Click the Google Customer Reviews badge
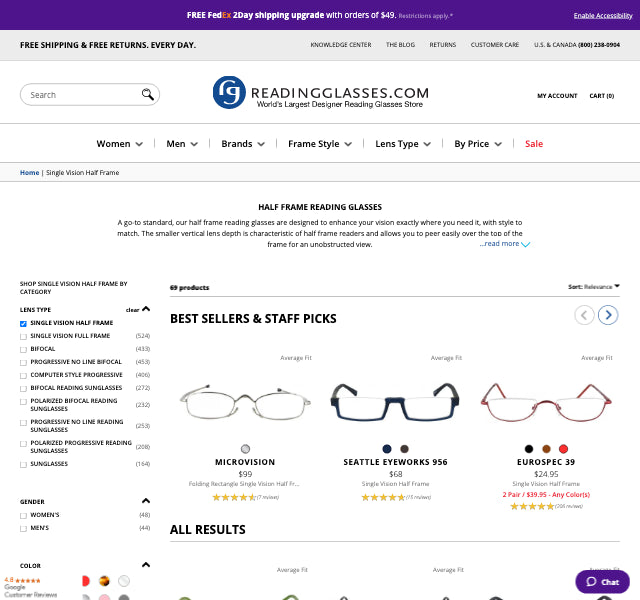The image size is (640, 600). pos(28,587)
